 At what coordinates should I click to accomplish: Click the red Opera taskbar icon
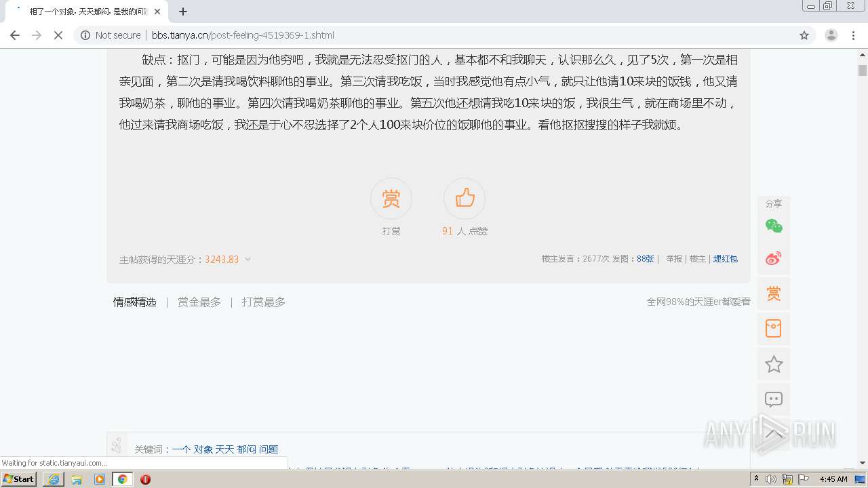[x=145, y=479]
